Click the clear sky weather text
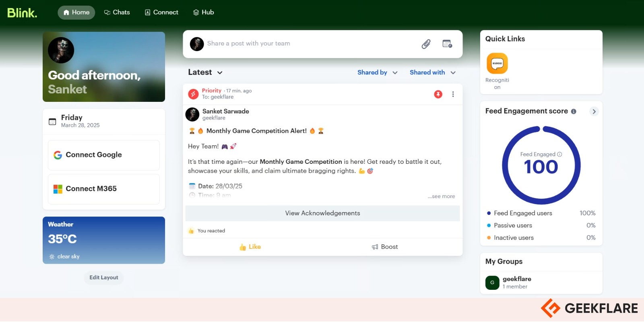 [68, 257]
